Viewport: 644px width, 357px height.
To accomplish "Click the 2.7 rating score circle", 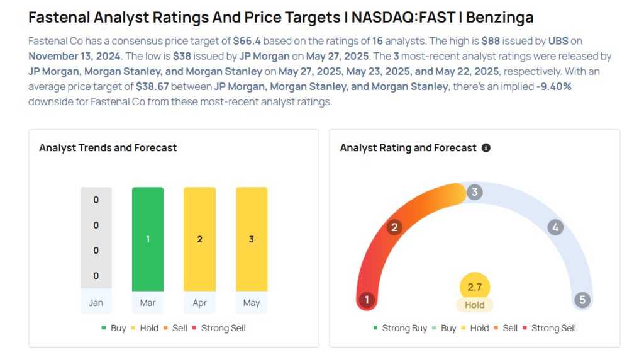I will click(x=475, y=287).
